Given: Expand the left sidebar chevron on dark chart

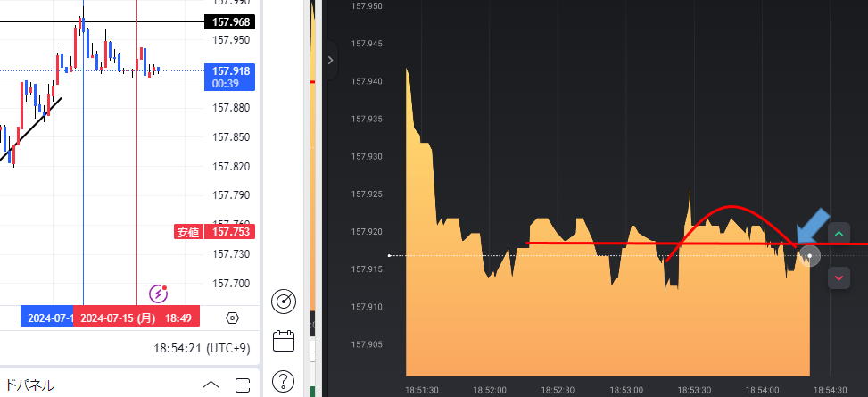Looking at the screenshot, I should 330,60.
